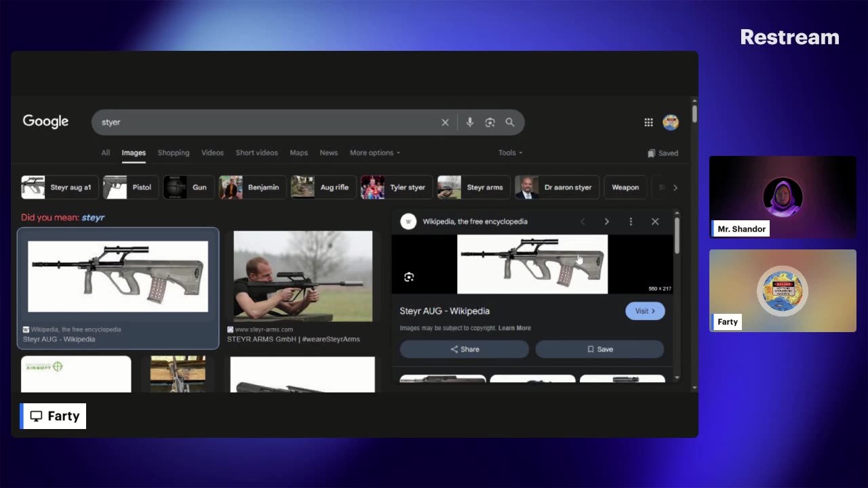
Task: Go to previous image in preview panel
Action: [x=582, y=222]
